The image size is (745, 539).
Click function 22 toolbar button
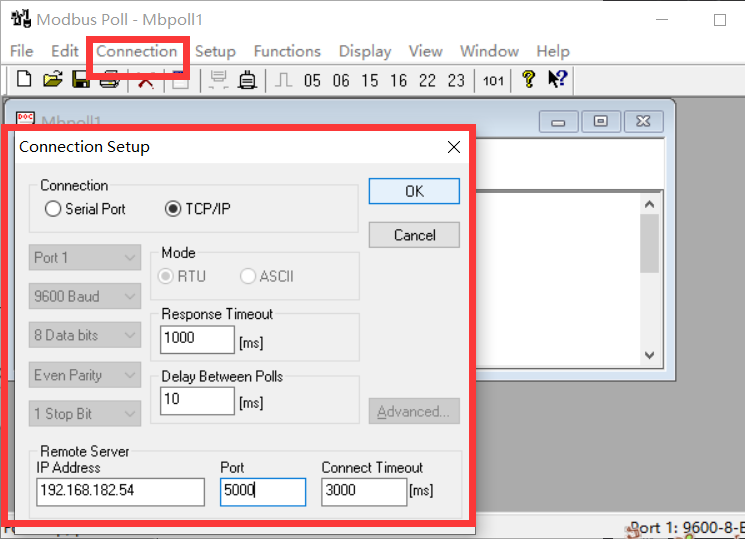click(x=427, y=80)
